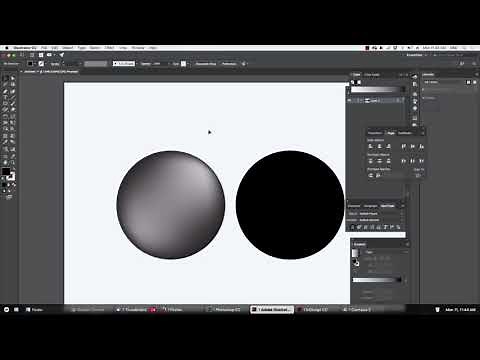Select the Paintbrush tool
The width and height of the screenshot is (480, 360).
point(13,104)
